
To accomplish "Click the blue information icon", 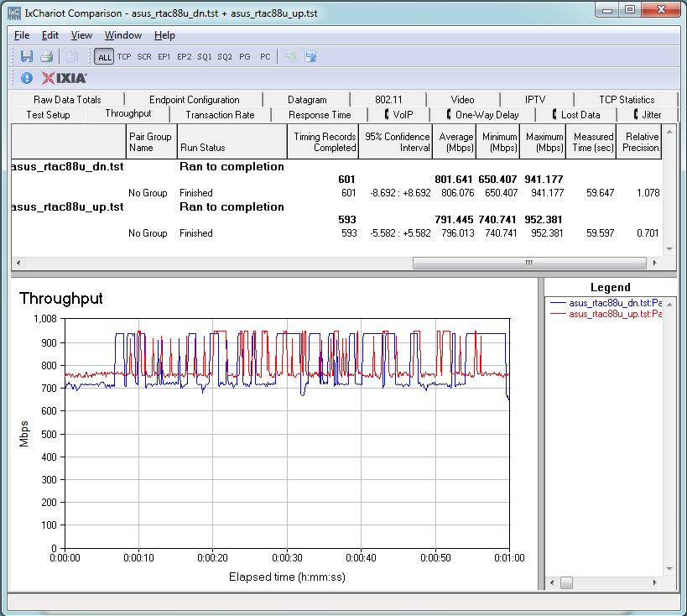I will pos(27,78).
